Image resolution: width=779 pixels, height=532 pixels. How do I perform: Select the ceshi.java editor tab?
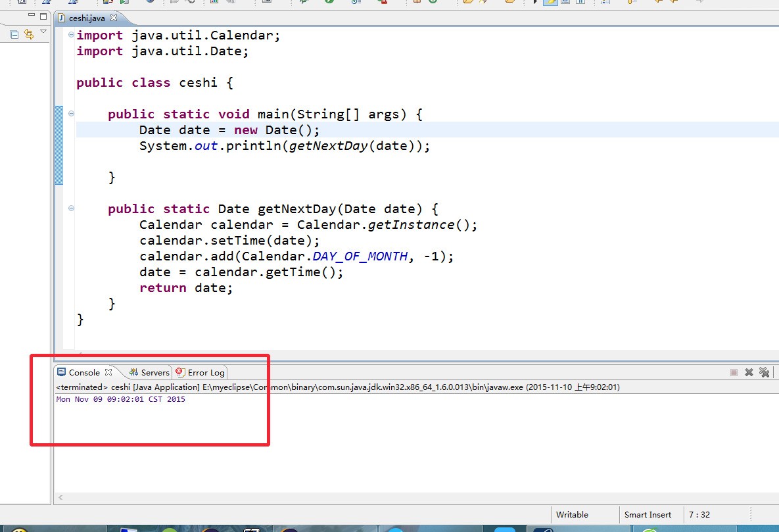click(x=86, y=18)
